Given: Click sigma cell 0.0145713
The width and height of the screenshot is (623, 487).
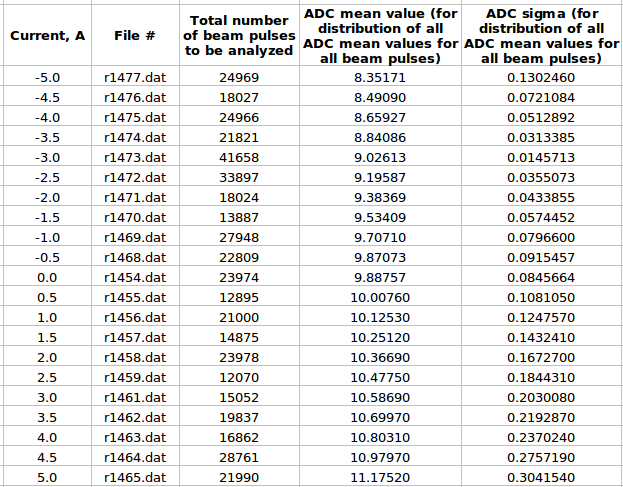Looking at the screenshot, I should click(x=542, y=158).
